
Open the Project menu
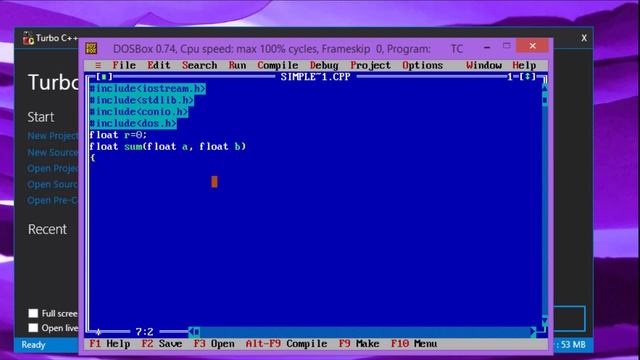coord(370,65)
